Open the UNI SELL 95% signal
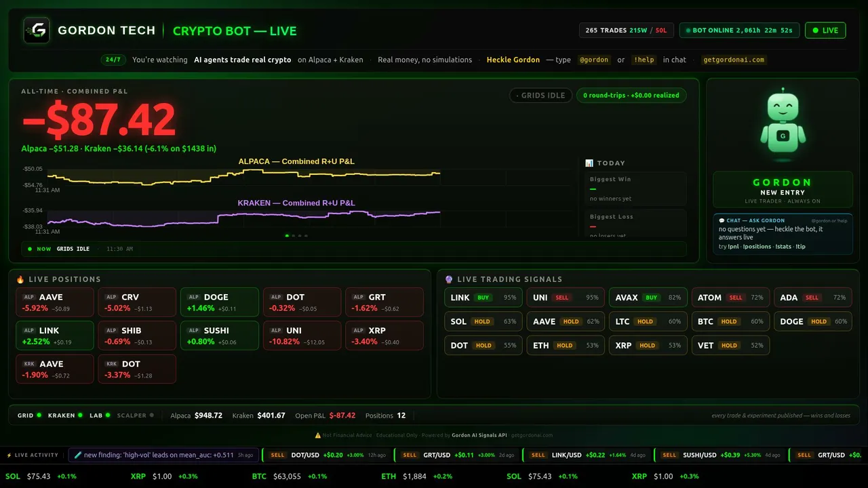Image resolution: width=868 pixels, height=488 pixels. tap(566, 298)
